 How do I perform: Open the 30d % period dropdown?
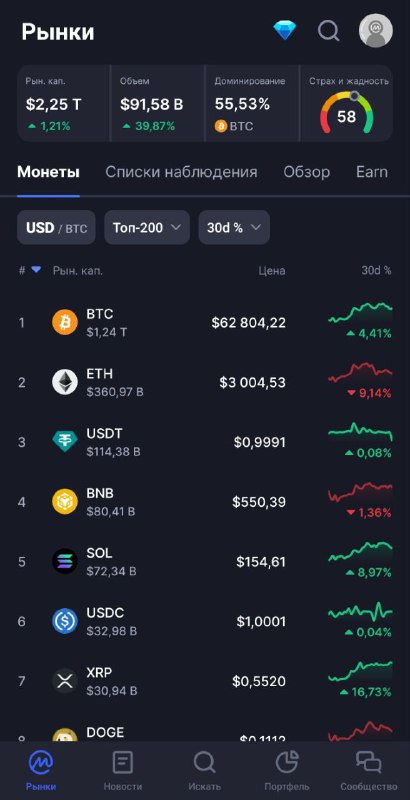[x=234, y=228]
